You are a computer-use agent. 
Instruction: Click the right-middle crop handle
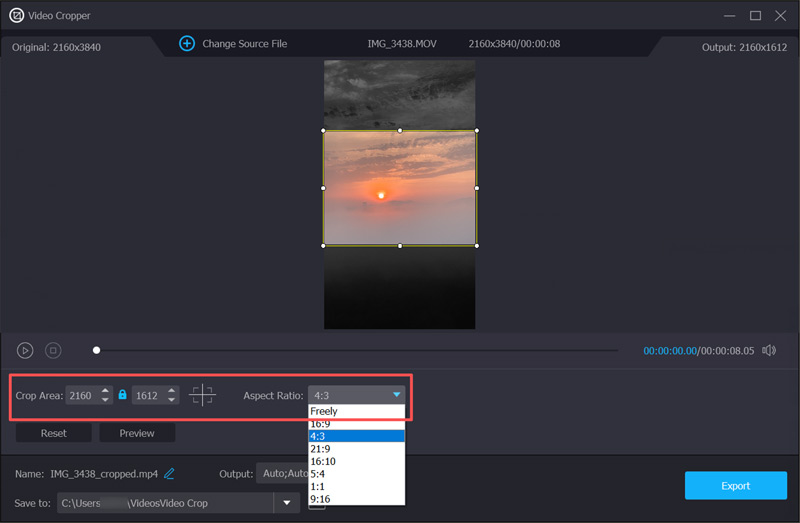477,188
